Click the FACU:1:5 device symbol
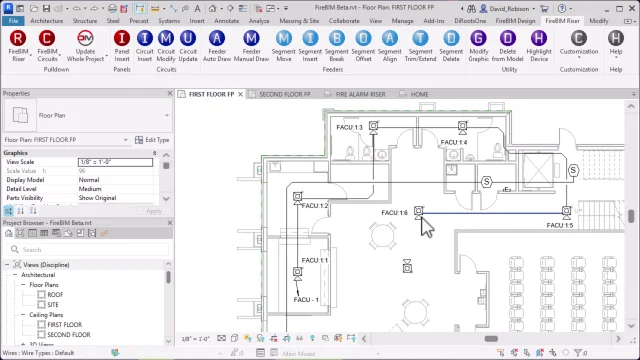640x360 pixels. coord(566,212)
